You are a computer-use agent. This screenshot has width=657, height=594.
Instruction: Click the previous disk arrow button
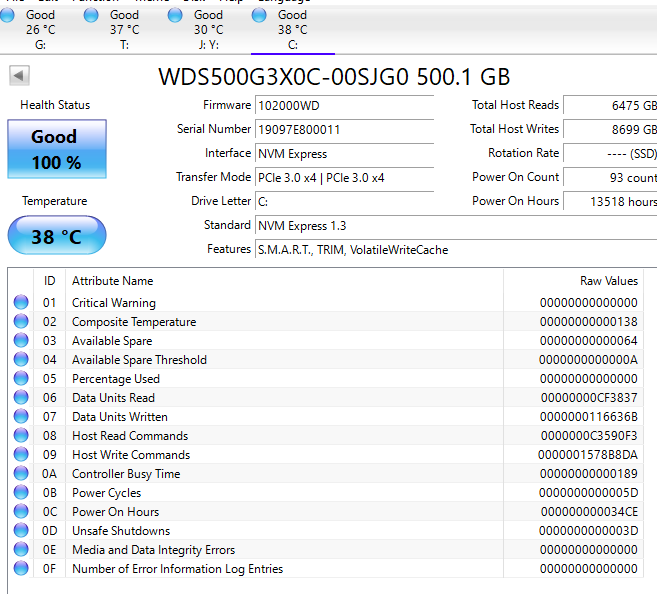(x=19, y=76)
